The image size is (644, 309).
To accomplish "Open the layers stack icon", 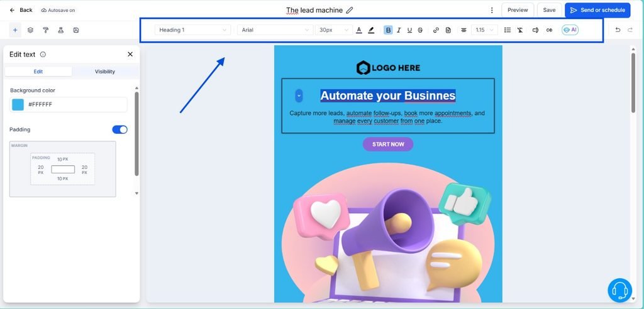I will [x=30, y=30].
